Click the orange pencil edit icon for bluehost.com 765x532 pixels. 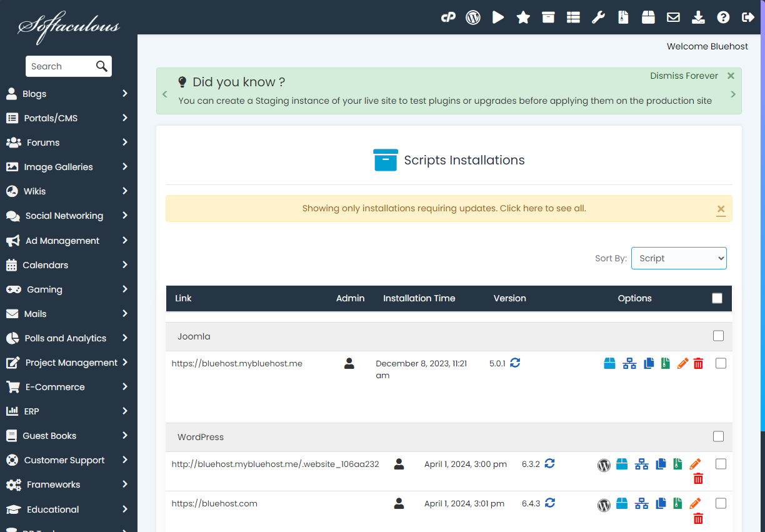(695, 503)
